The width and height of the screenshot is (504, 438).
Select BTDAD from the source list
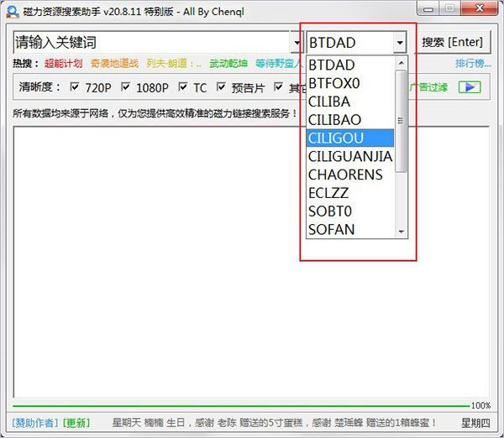[350, 65]
